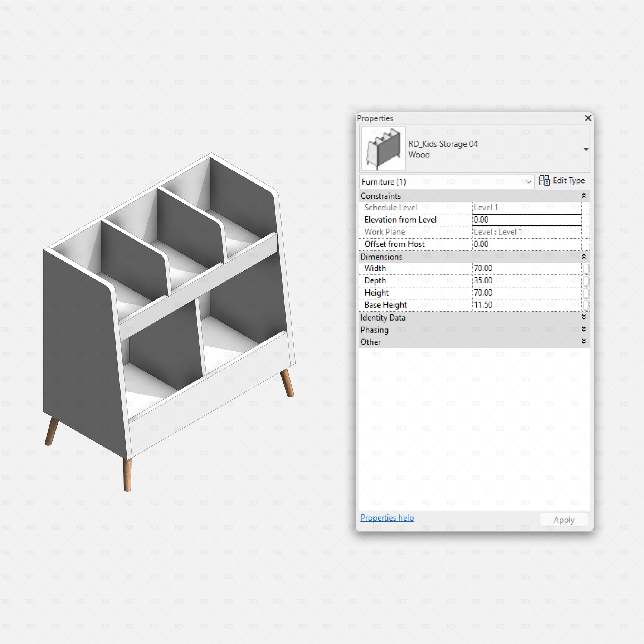
Task: Click the associate parameter button beside Base Height
Action: coord(585,305)
